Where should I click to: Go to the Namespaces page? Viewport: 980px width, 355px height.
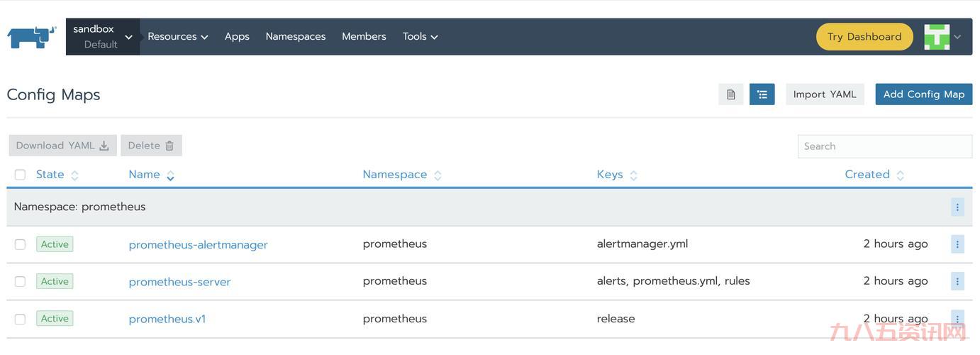(295, 37)
